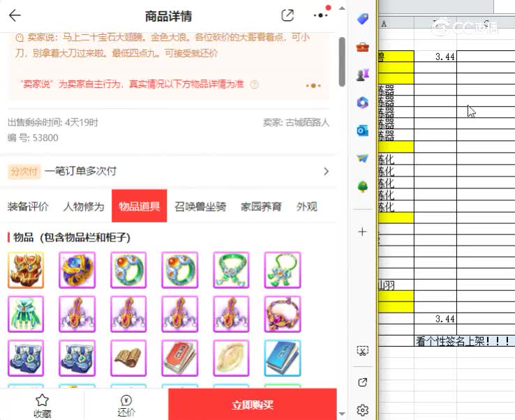
Task: Open the chess pieces games sidebar icon
Action: tap(363, 74)
